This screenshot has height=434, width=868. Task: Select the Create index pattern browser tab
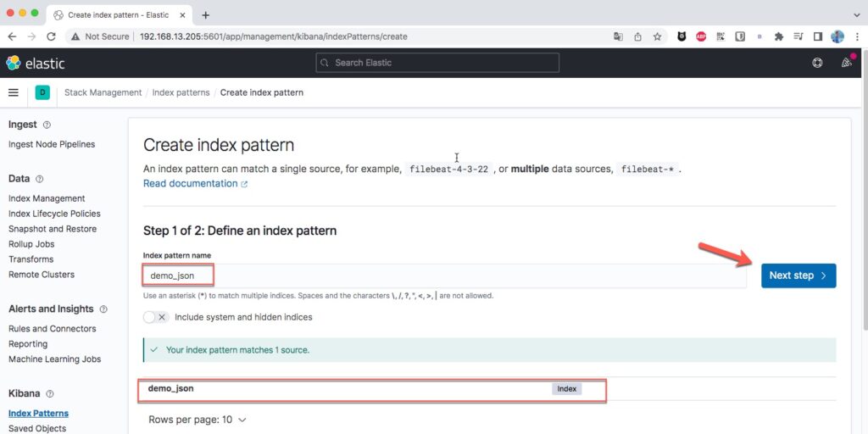pyautogui.click(x=120, y=15)
